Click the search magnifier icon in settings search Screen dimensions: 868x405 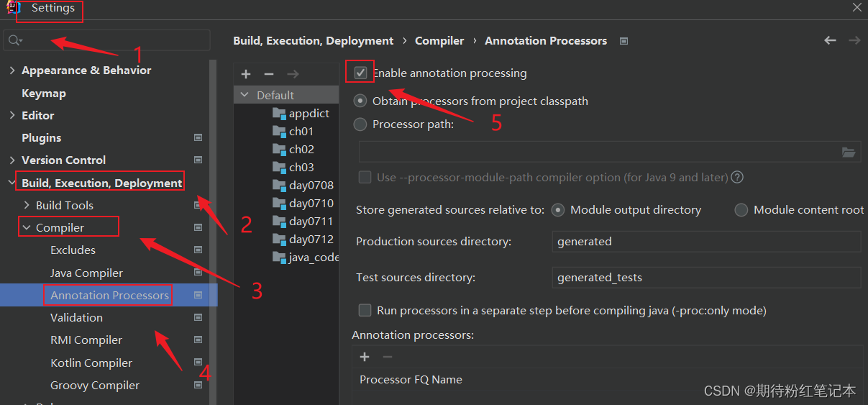coord(15,40)
